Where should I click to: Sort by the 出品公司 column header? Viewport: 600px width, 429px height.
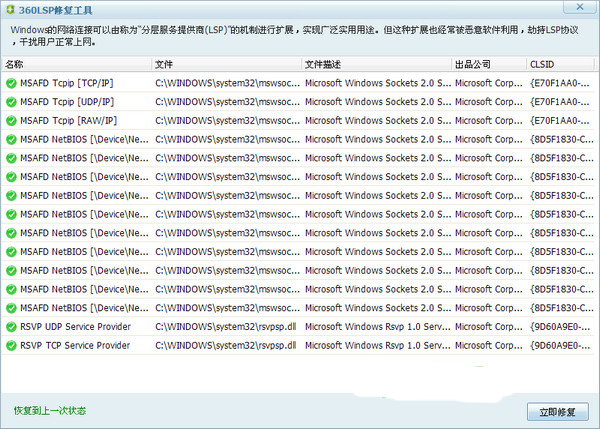coord(489,64)
